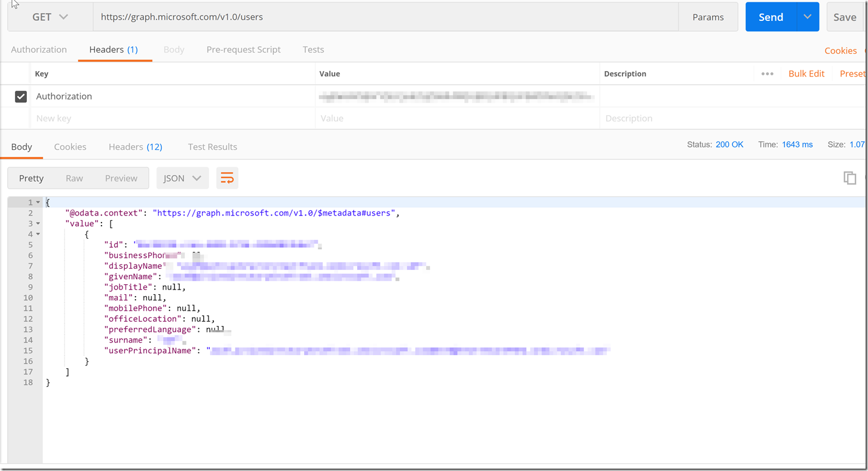Open the response Cookies tab
Image resolution: width=868 pixels, height=471 pixels.
(x=70, y=147)
